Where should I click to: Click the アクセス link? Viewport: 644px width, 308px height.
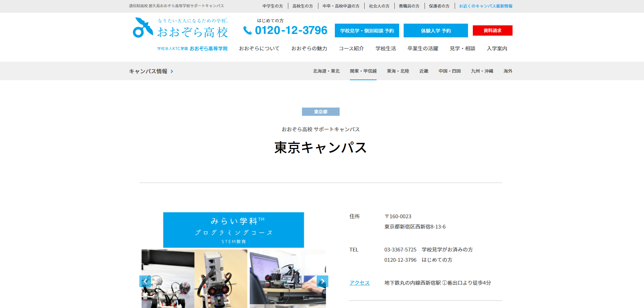[x=359, y=283]
